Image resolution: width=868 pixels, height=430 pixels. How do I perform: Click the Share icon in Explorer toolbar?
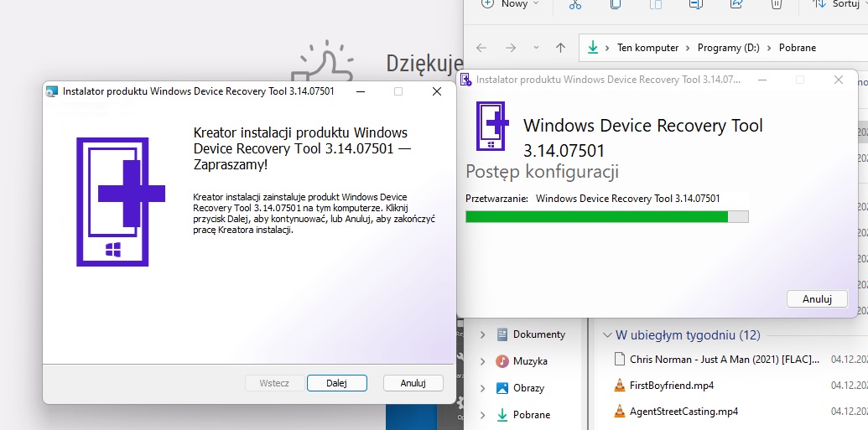736,4
